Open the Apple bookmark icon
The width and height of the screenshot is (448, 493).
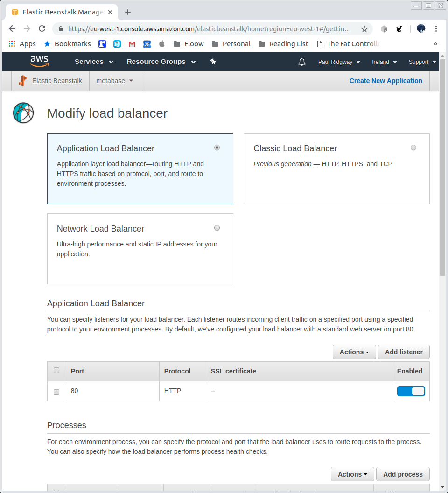pos(162,44)
